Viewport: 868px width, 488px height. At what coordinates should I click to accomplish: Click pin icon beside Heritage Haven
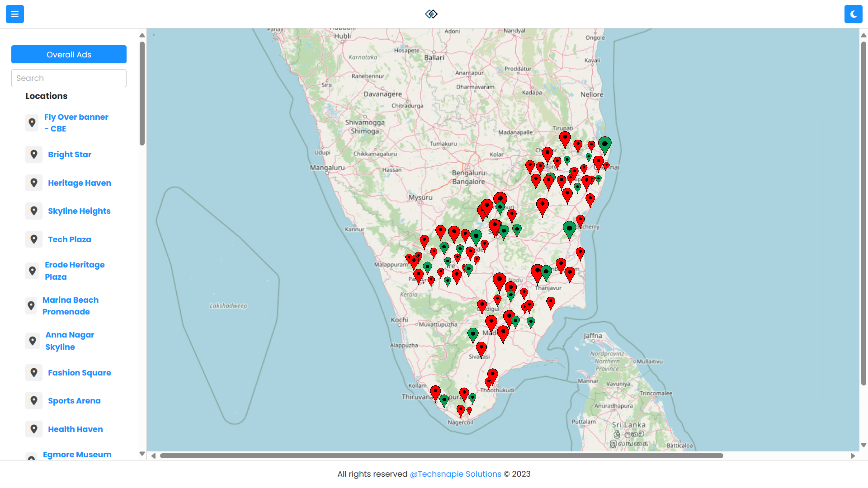[x=34, y=183]
